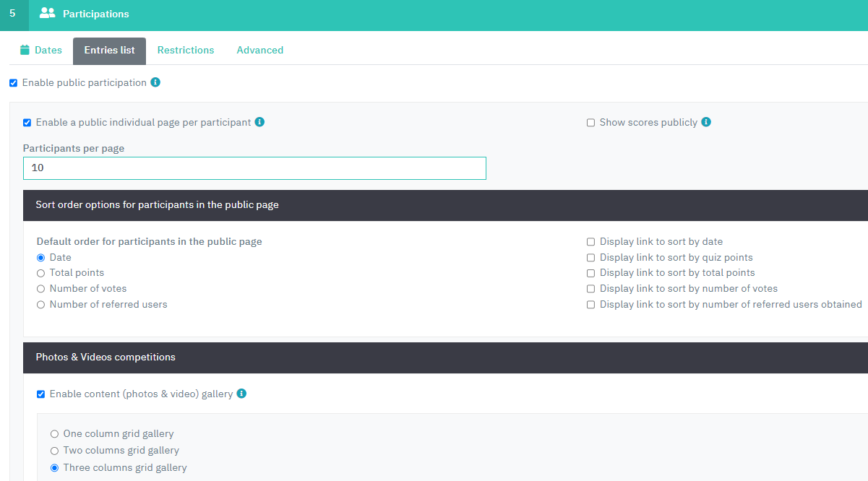Click the calendar icon on Dates tab
This screenshot has width=868, height=481.
pos(25,50)
